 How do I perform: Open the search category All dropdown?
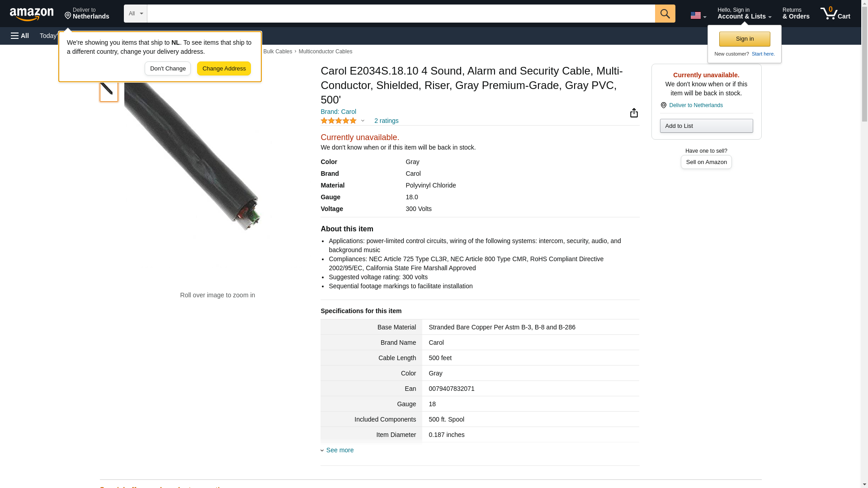coord(135,14)
